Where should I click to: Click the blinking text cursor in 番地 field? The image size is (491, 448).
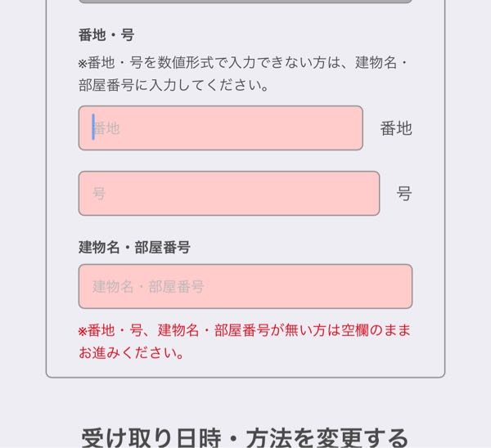pos(93,127)
